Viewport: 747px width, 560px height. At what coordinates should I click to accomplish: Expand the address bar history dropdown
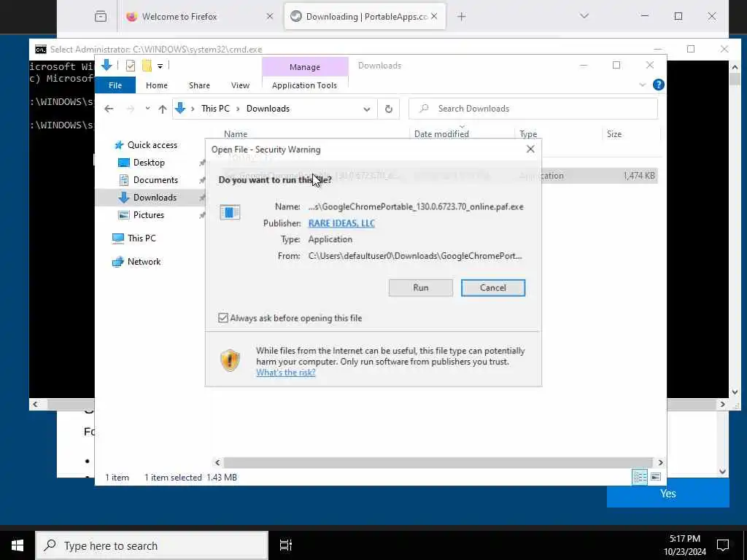pyautogui.click(x=367, y=109)
